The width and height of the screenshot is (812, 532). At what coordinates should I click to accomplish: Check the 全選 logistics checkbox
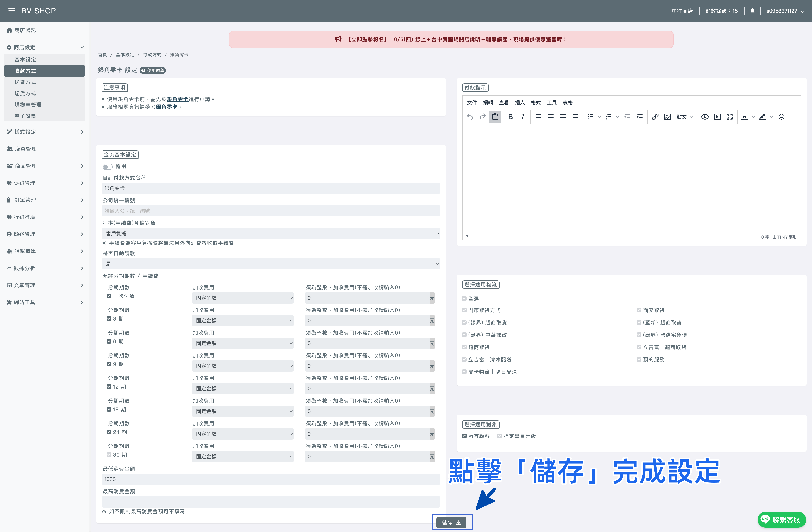coord(464,299)
